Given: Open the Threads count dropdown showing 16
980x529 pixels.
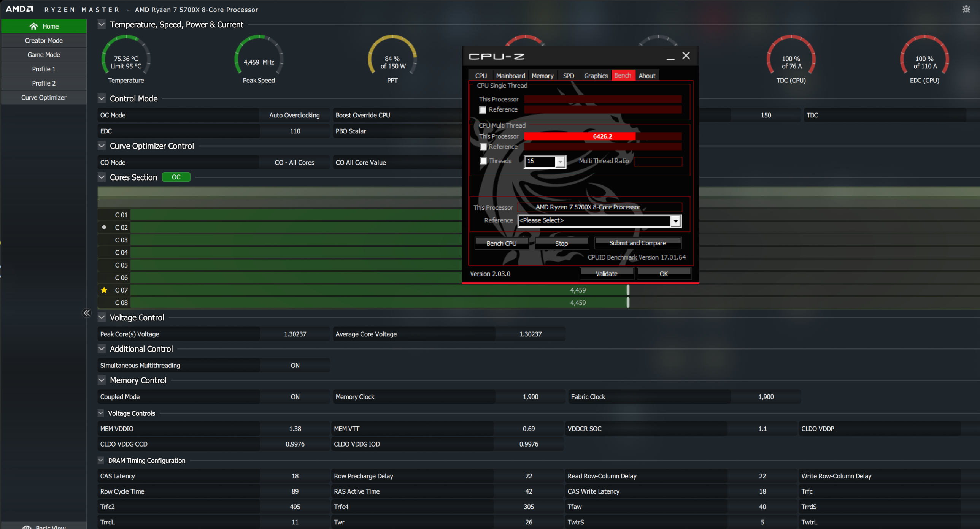Looking at the screenshot, I should tap(560, 162).
